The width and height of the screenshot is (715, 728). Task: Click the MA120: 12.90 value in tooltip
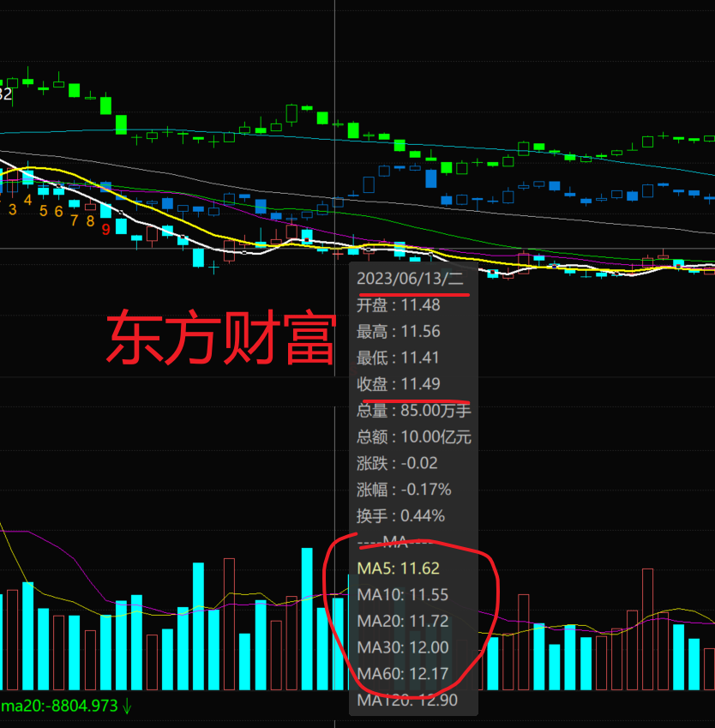(406, 701)
